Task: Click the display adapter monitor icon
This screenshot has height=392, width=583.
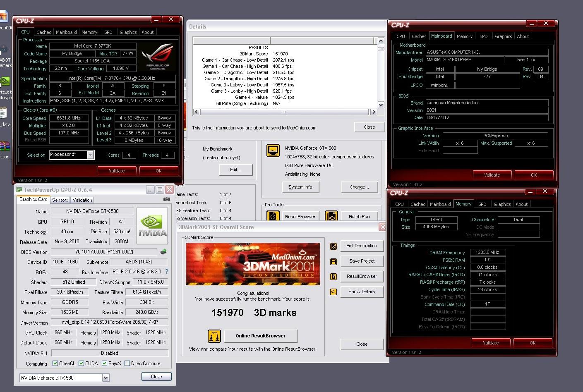Action: point(273,151)
